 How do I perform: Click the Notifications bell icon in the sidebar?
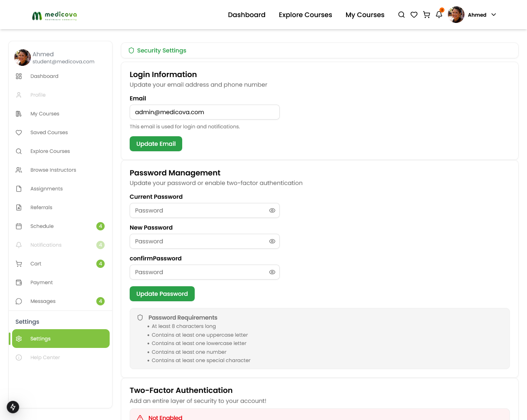tap(19, 245)
